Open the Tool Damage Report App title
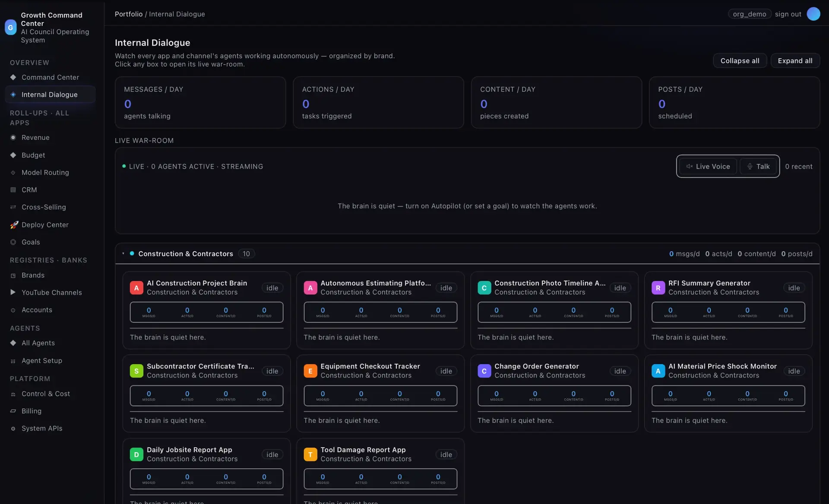The width and height of the screenshot is (829, 504). [363, 450]
